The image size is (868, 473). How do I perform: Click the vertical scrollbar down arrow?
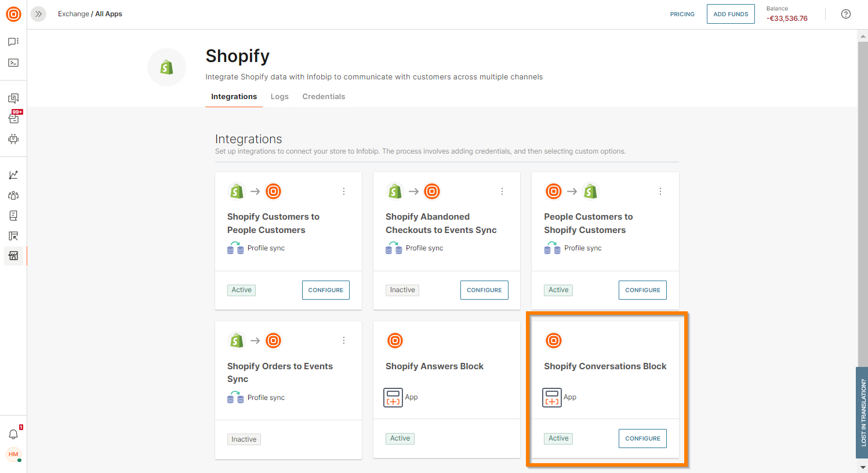[862, 467]
